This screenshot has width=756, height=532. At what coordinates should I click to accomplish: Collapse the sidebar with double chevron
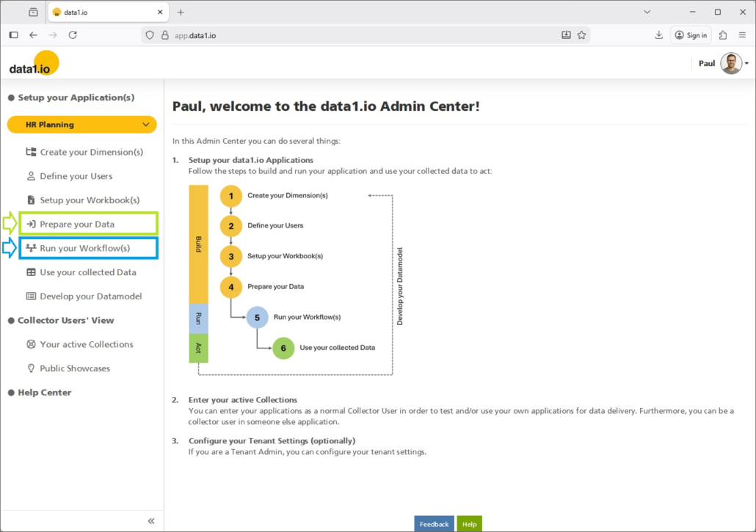click(x=151, y=521)
